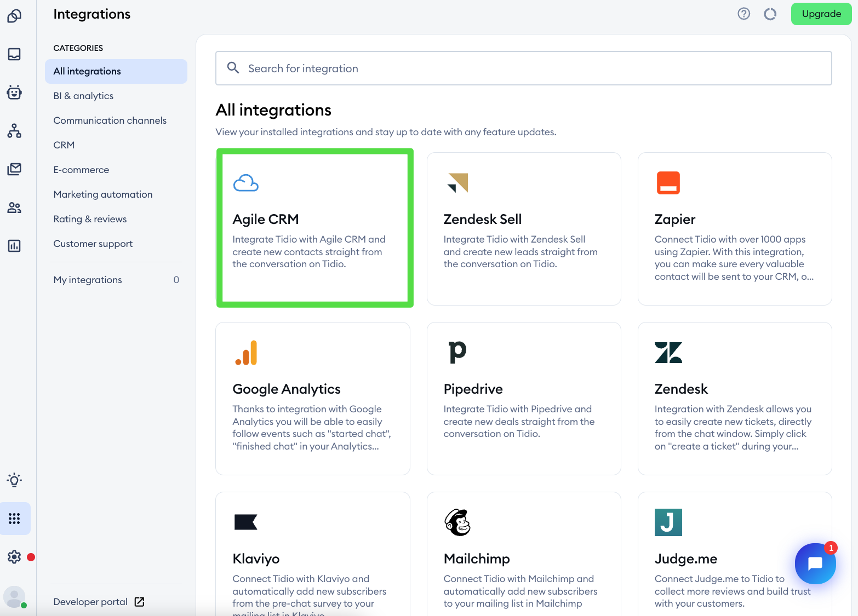Click the lightbulb tips icon

(x=14, y=480)
